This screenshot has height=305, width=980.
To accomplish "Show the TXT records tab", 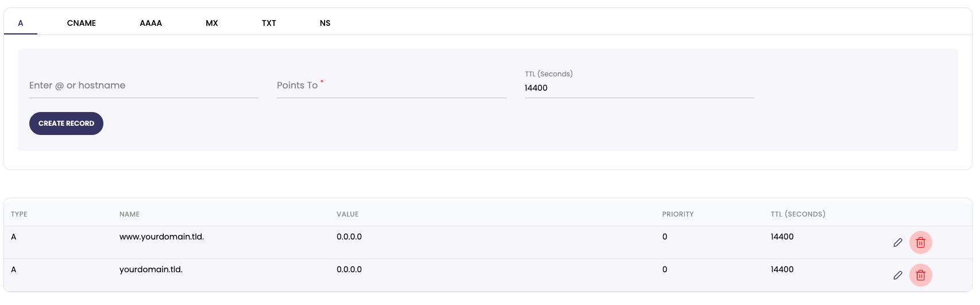I will click(x=269, y=23).
